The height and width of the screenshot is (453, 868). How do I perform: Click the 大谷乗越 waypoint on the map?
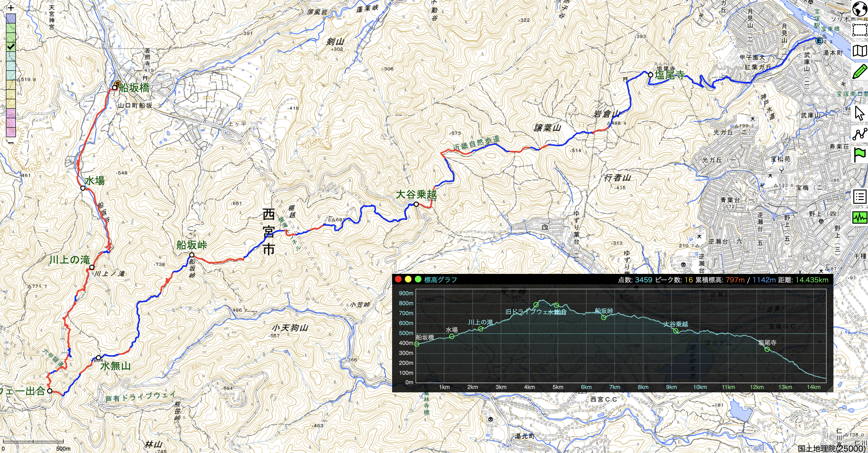click(416, 204)
